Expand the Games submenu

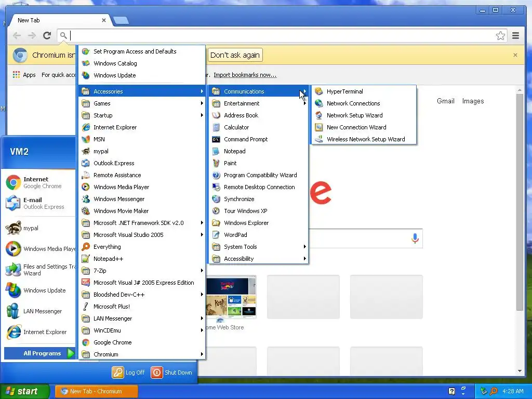[x=142, y=103]
